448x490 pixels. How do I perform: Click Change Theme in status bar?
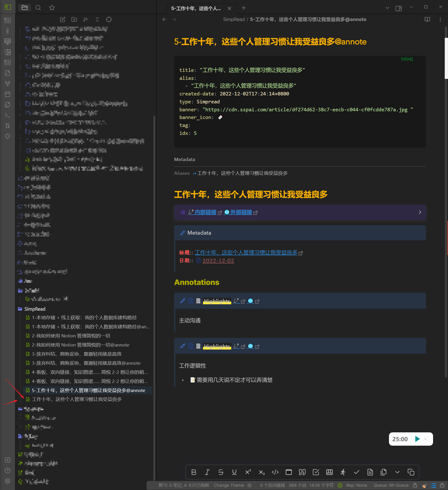tap(229, 485)
